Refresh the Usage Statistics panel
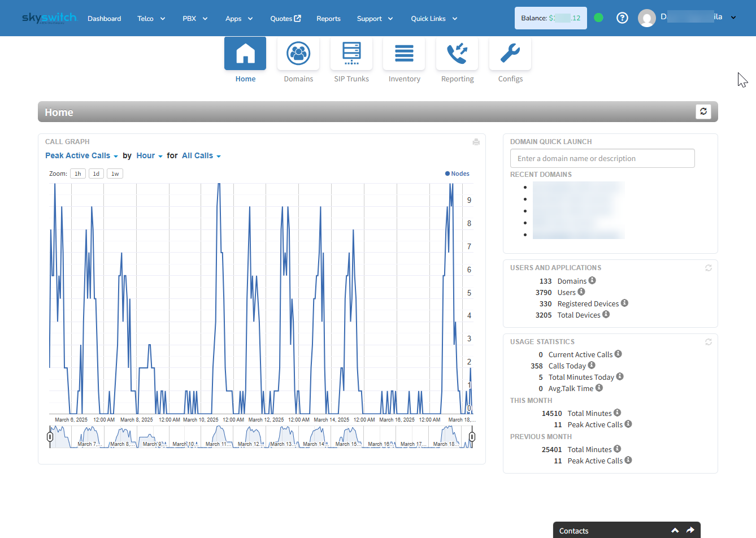 [x=708, y=341]
